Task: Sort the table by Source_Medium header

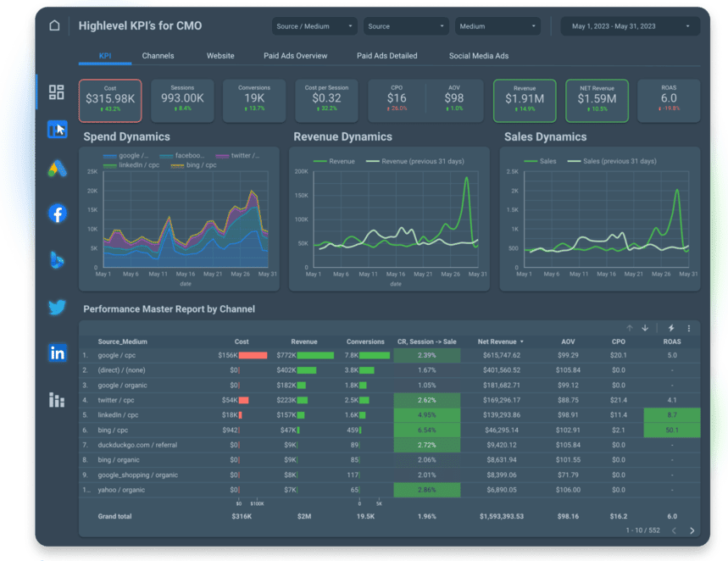Action: [123, 342]
